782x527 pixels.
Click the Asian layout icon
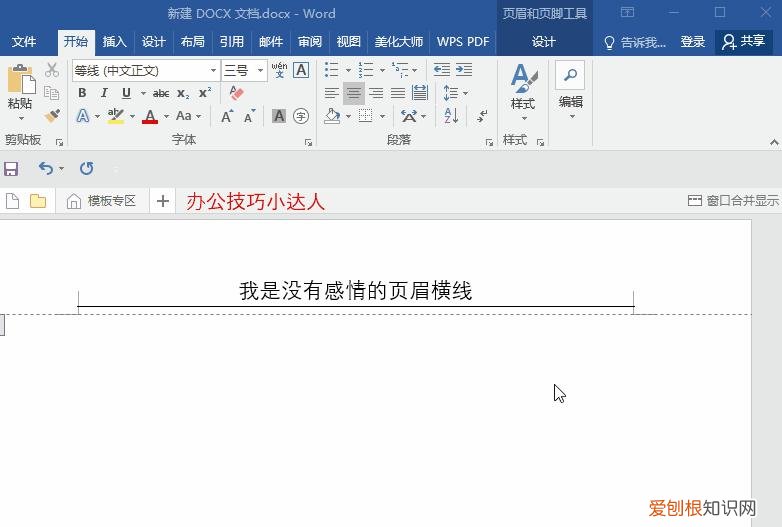click(x=409, y=116)
